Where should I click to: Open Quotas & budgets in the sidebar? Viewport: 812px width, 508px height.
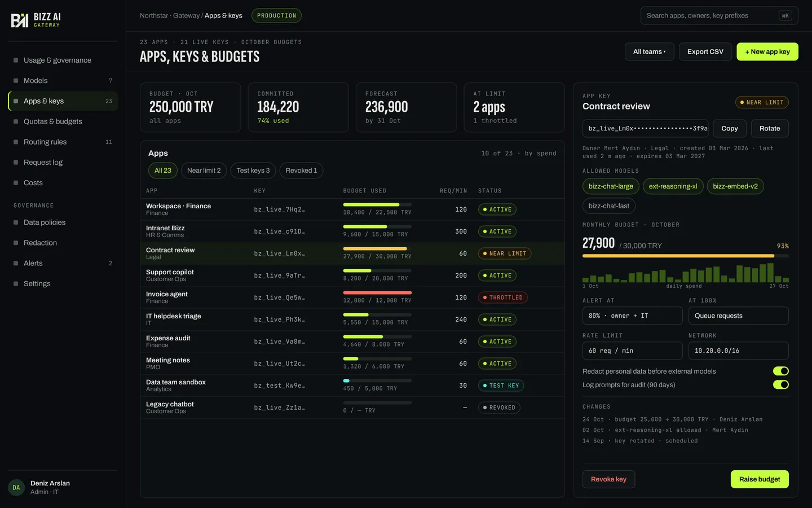coord(63,121)
